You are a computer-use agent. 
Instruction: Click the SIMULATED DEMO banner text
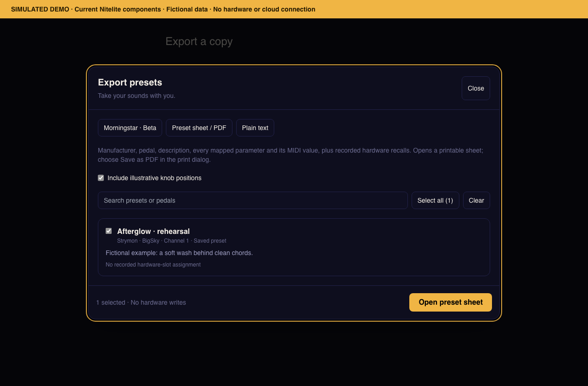click(163, 9)
